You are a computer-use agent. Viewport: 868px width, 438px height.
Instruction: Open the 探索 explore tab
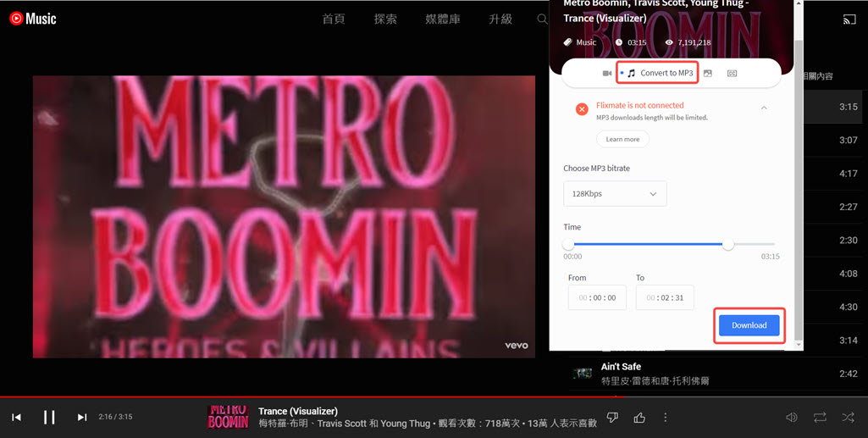click(x=385, y=19)
